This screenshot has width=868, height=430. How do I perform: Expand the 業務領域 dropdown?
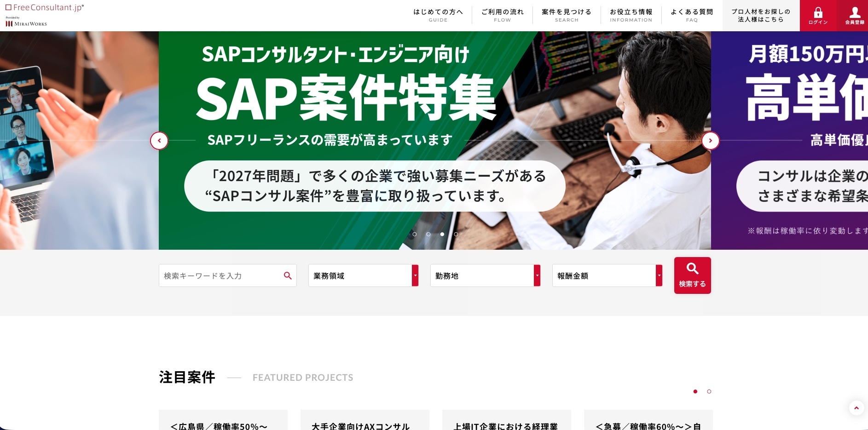(x=363, y=275)
